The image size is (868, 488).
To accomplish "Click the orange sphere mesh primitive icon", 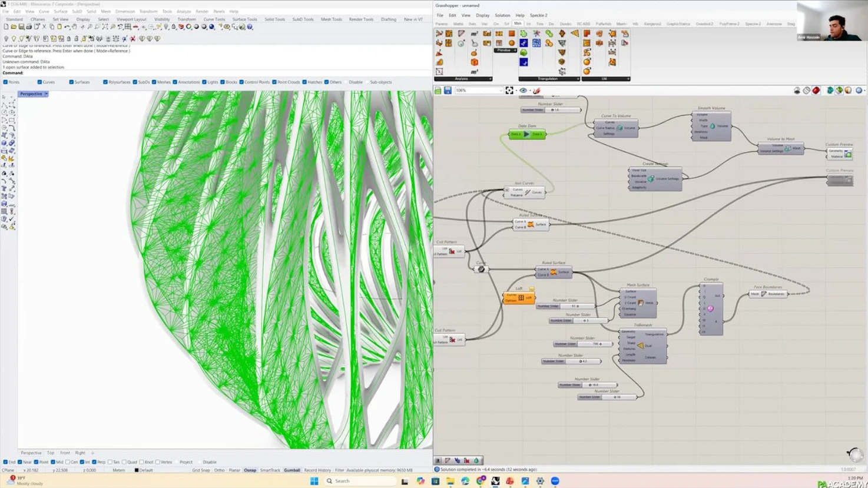I will [511, 43].
